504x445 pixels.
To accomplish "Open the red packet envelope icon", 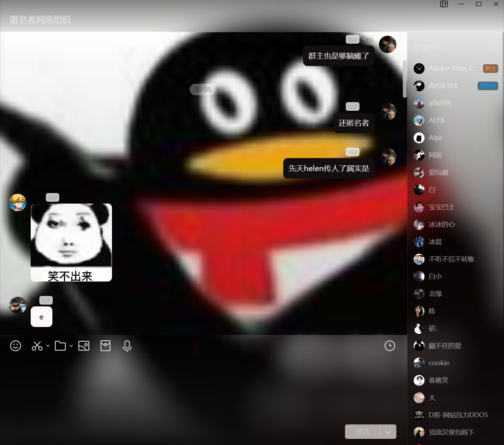I will pos(105,346).
